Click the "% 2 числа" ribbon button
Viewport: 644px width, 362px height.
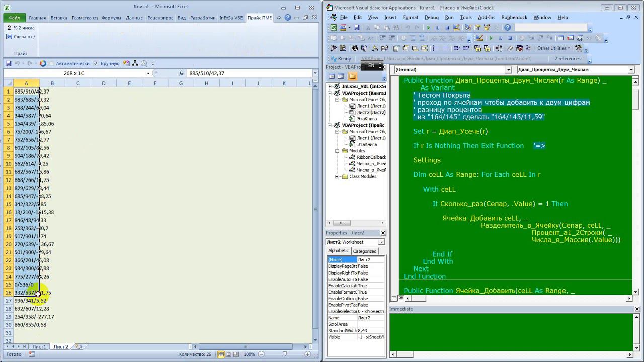pyautogui.click(x=21, y=28)
